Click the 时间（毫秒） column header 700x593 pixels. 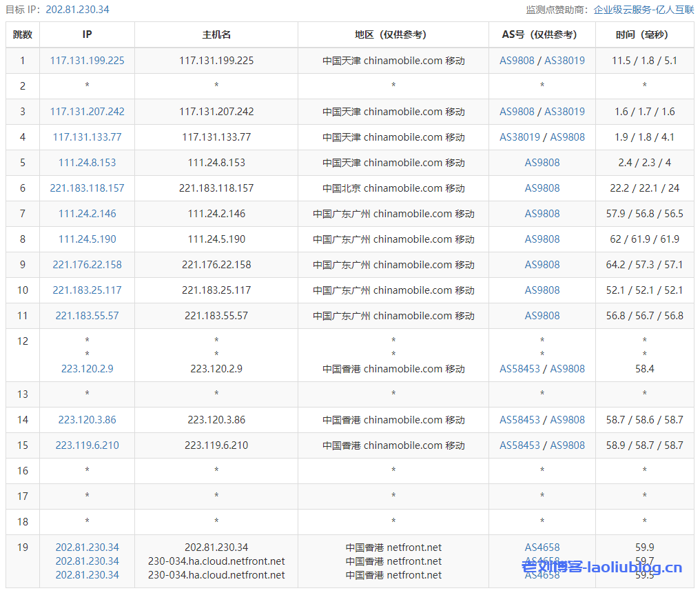(644, 34)
